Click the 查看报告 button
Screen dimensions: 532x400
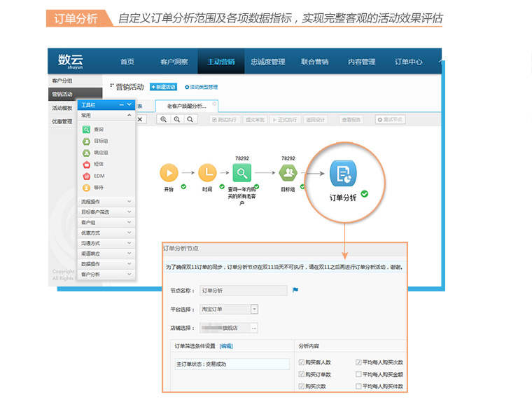(x=351, y=120)
